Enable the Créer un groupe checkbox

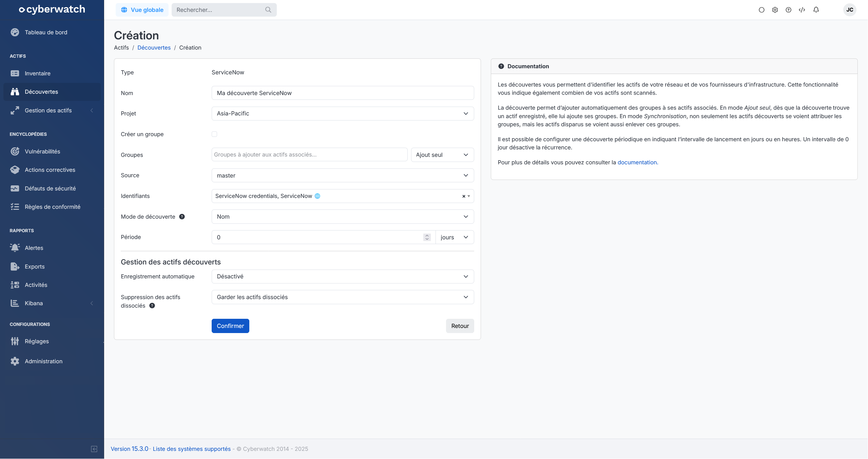(x=214, y=134)
